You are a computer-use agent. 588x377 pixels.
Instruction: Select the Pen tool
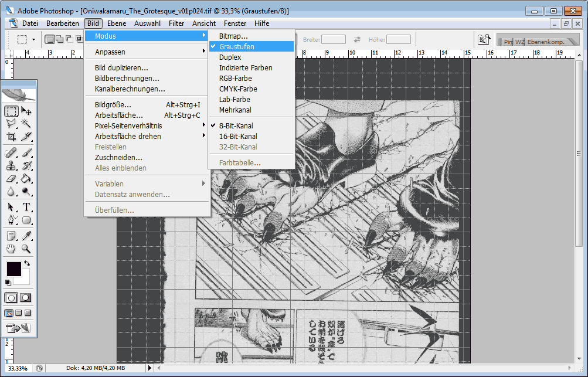[x=11, y=219]
